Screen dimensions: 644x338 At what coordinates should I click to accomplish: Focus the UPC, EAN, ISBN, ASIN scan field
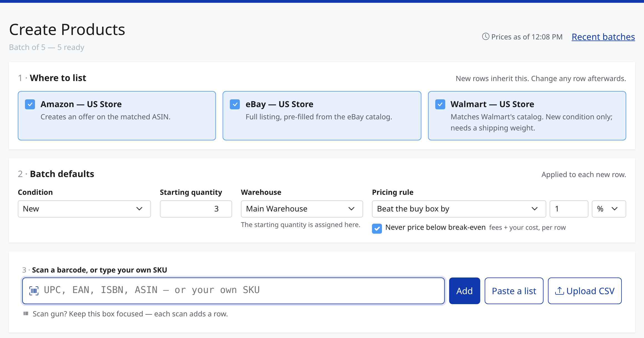pyautogui.click(x=233, y=291)
